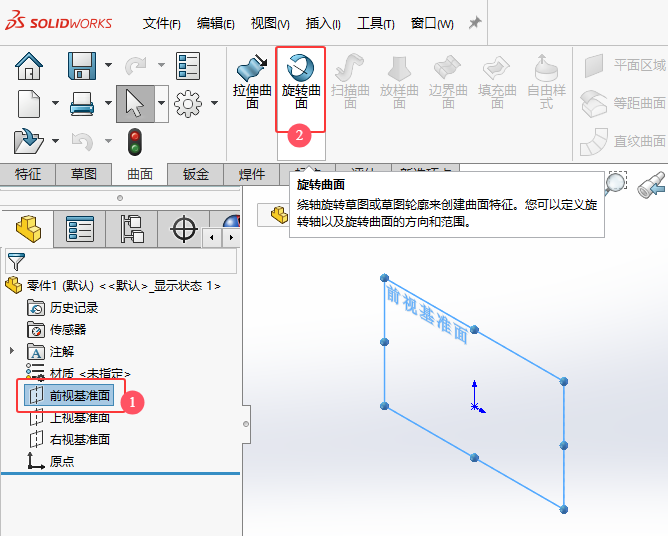Viewport: 668px width, 536px height.
Task: Select the 零件1 root tree item
Action: (113, 286)
